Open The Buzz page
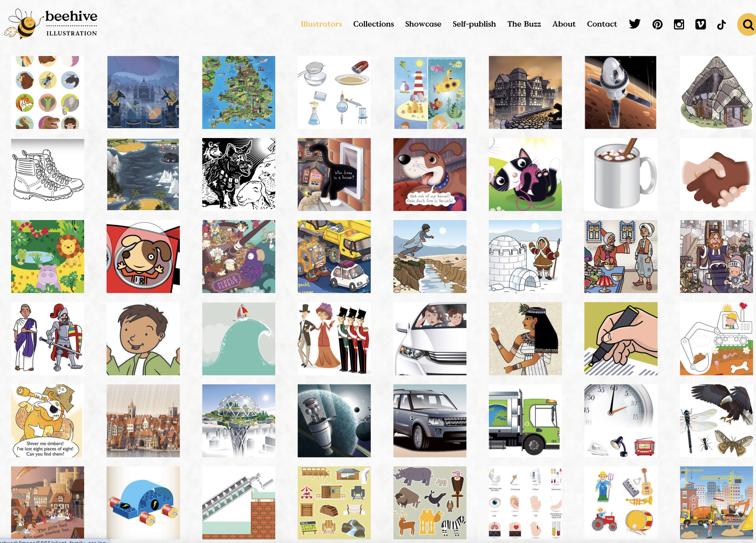 (524, 24)
